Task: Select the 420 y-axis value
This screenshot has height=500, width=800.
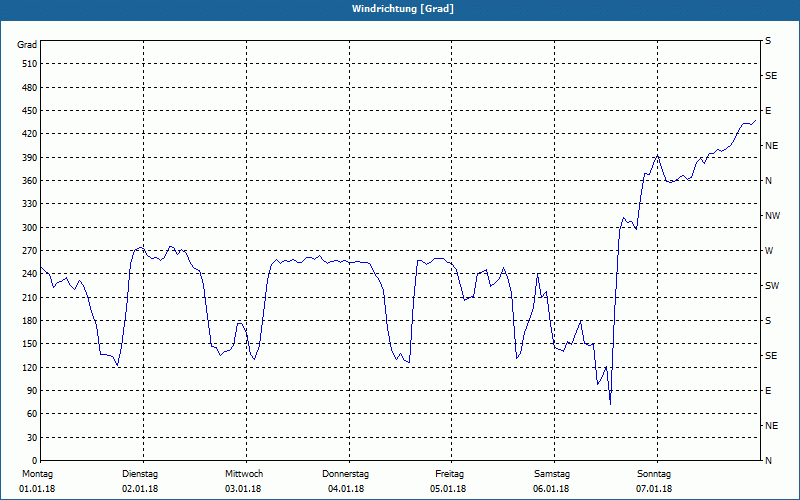Action: coord(30,134)
